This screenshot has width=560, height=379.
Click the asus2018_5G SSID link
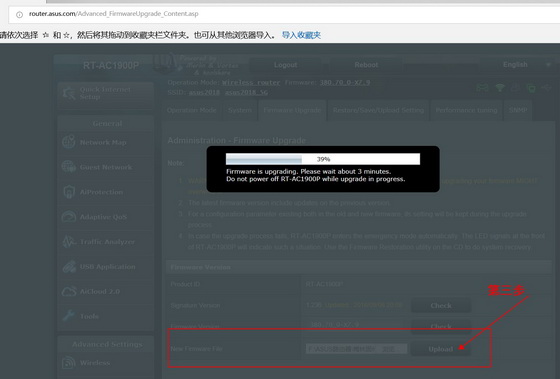(246, 92)
